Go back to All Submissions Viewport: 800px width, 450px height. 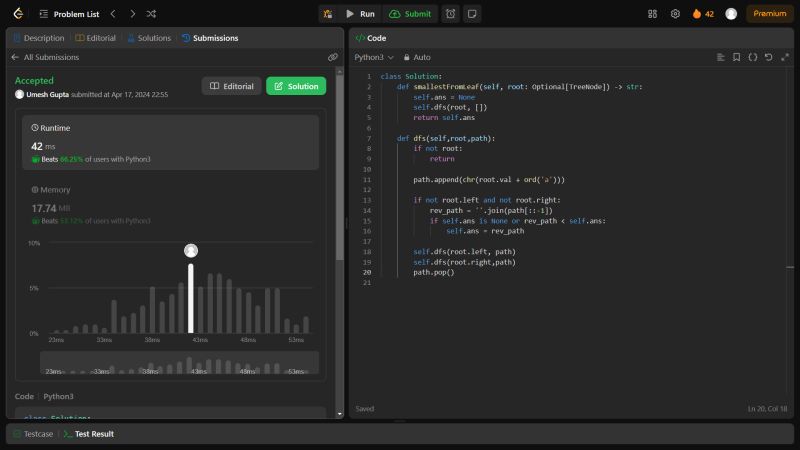click(45, 57)
